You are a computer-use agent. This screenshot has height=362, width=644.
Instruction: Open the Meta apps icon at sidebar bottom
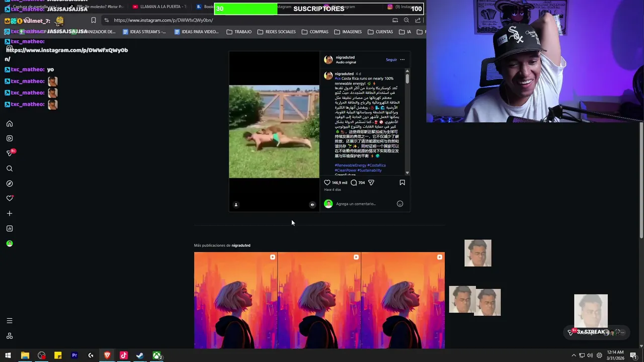tap(9, 336)
